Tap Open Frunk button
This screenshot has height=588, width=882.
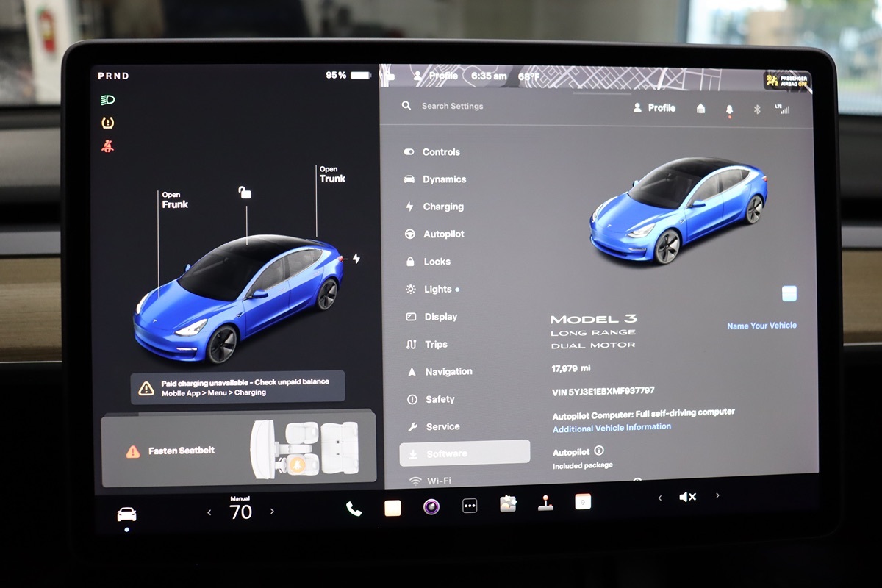pos(175,200)
